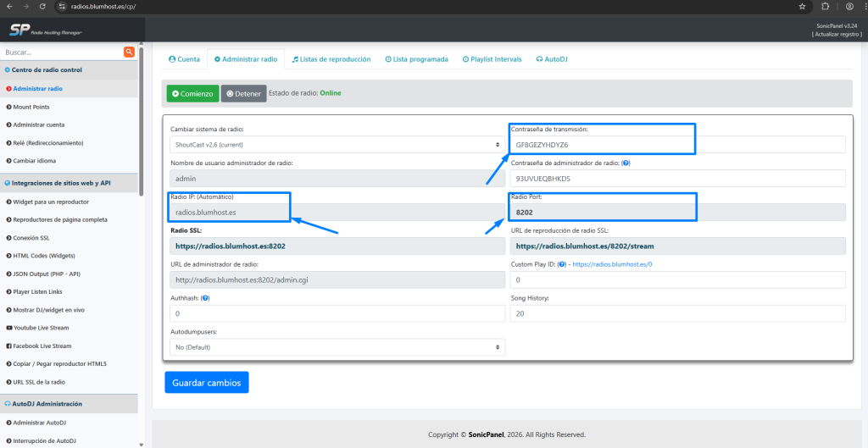Open browser extensions puzzle icon

pos(826,6)
